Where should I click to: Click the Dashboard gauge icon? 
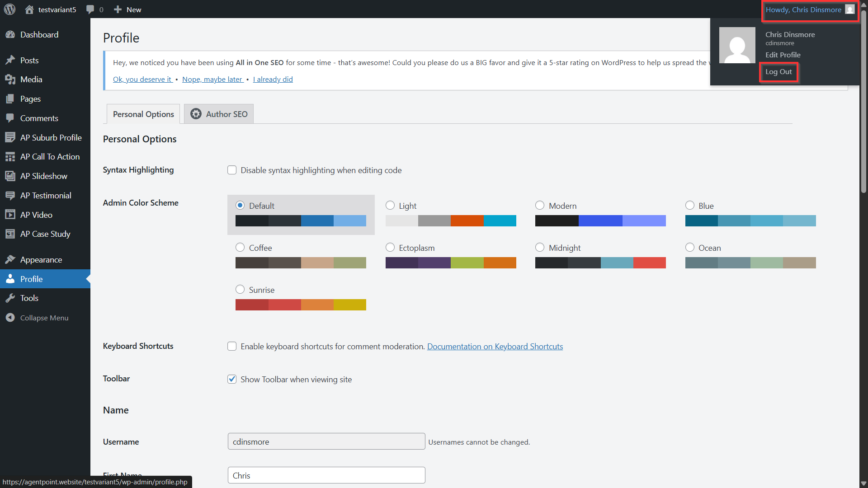(x=10, y=35)
